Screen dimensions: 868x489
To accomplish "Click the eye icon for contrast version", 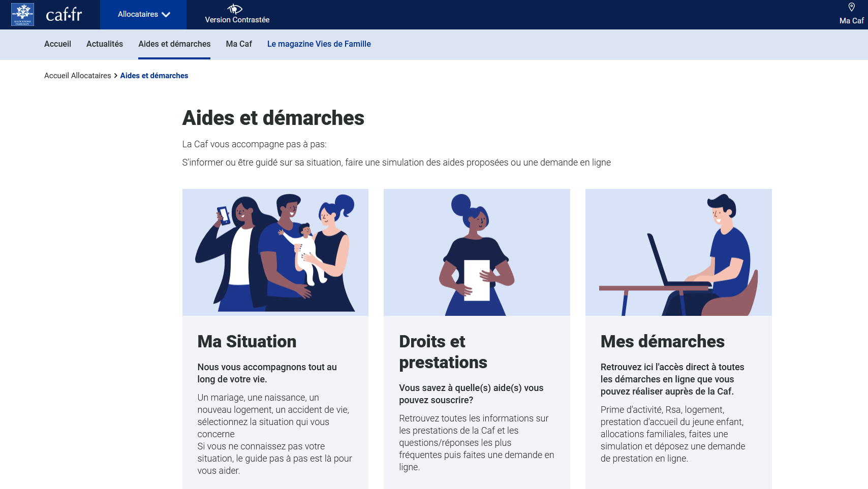I will click(x=235, y=9).
